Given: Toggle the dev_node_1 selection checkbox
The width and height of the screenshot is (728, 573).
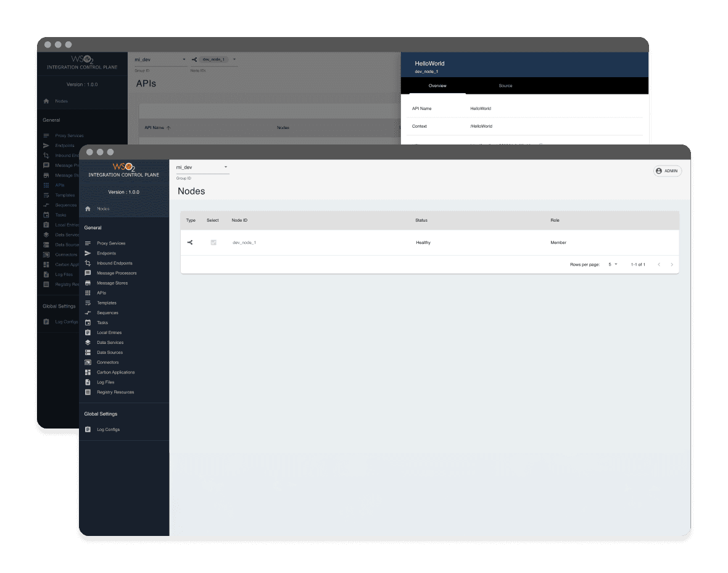Looking at the screenshot, I should point(213,242).
